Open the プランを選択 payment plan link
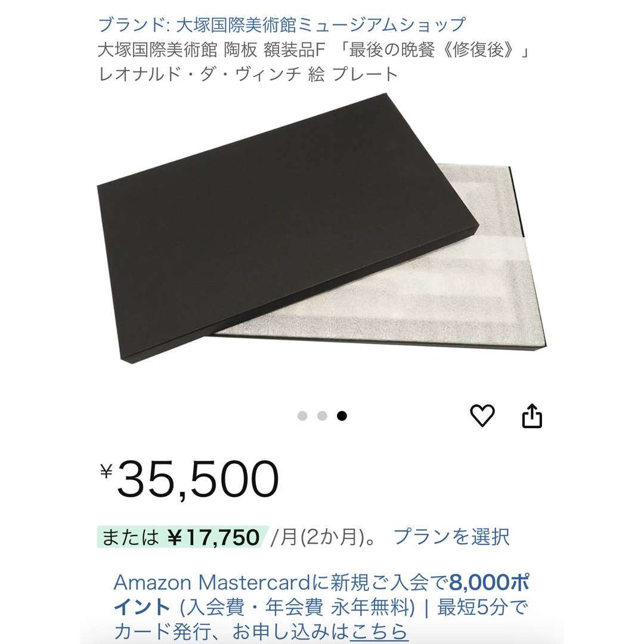 451,537
